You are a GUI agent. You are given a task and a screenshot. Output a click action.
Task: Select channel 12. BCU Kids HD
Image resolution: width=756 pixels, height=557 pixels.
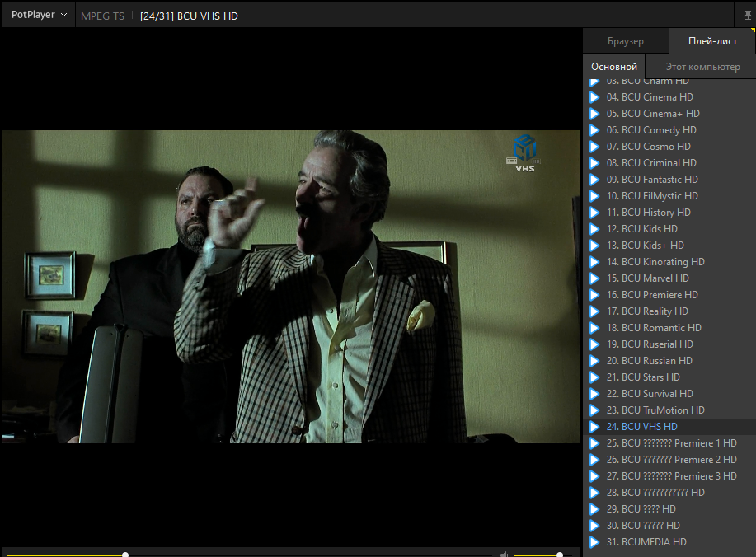click(x=669, y=229)
